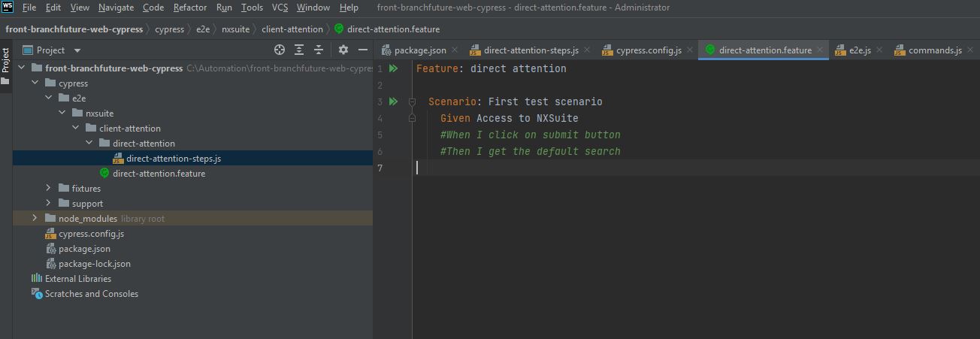Close the direct-attention-steps.js tab
The width and height of the screenshot is (980, 339).
coord(587,51)
